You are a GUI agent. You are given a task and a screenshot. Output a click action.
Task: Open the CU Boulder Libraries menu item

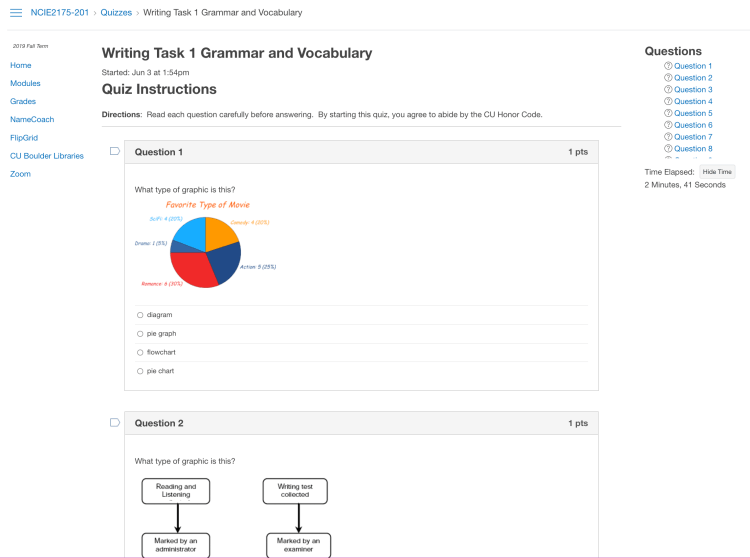[x=47, y=156]
